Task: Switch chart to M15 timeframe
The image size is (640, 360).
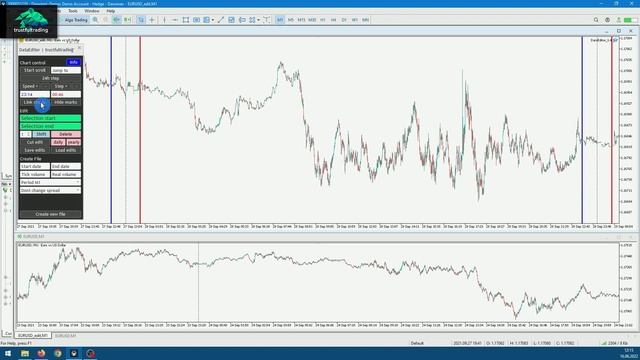Action: (301, 20)
